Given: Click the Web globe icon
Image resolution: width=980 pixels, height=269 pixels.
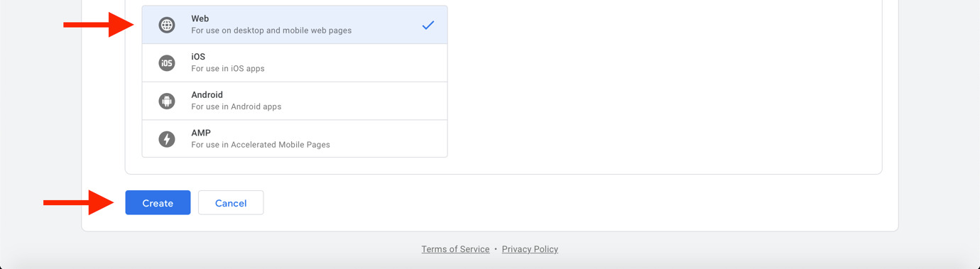Looking at the screenshot, I should click(167, 25).
